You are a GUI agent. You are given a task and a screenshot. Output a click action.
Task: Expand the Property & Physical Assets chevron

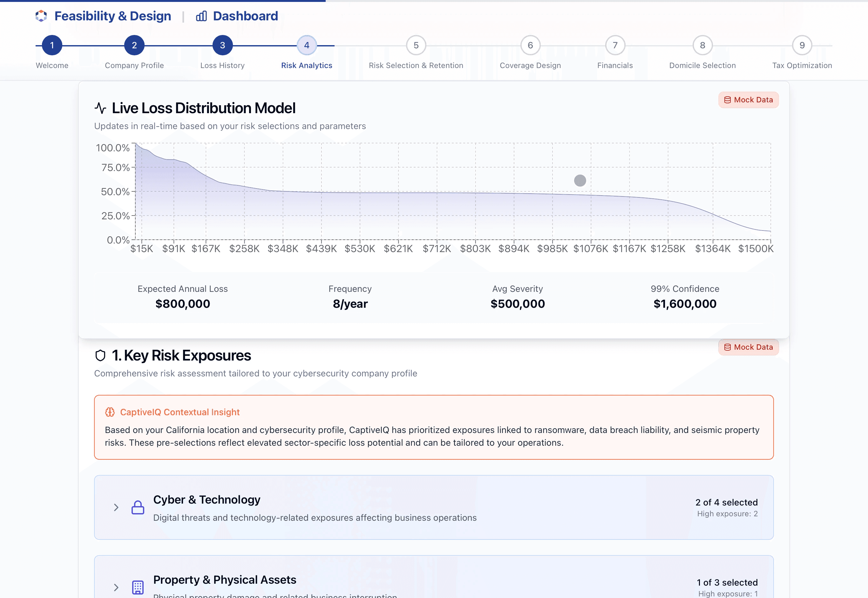[116, 587]
